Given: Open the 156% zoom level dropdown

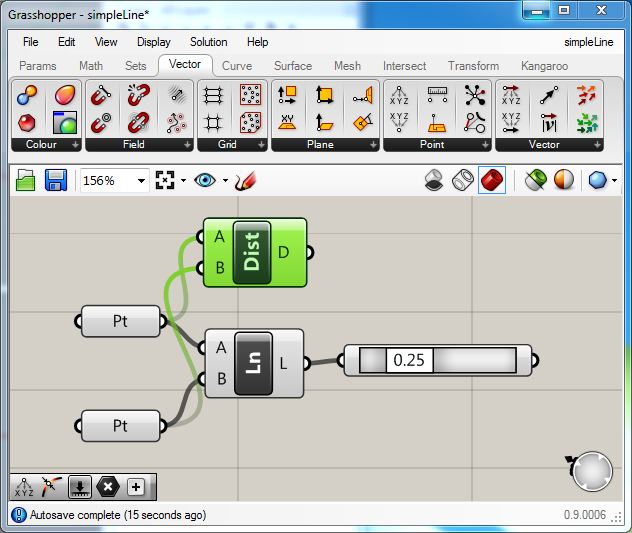Looking at the screenshot, I should [141, 181].
